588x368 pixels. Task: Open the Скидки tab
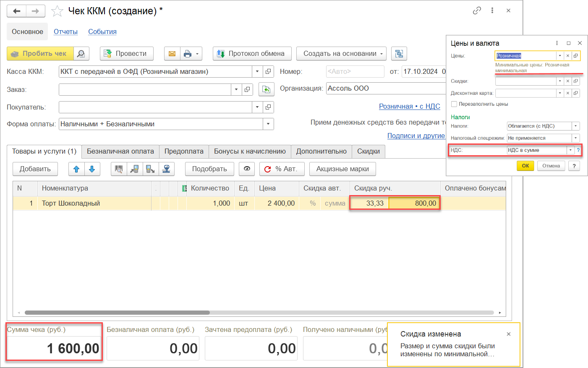[368, 151]
